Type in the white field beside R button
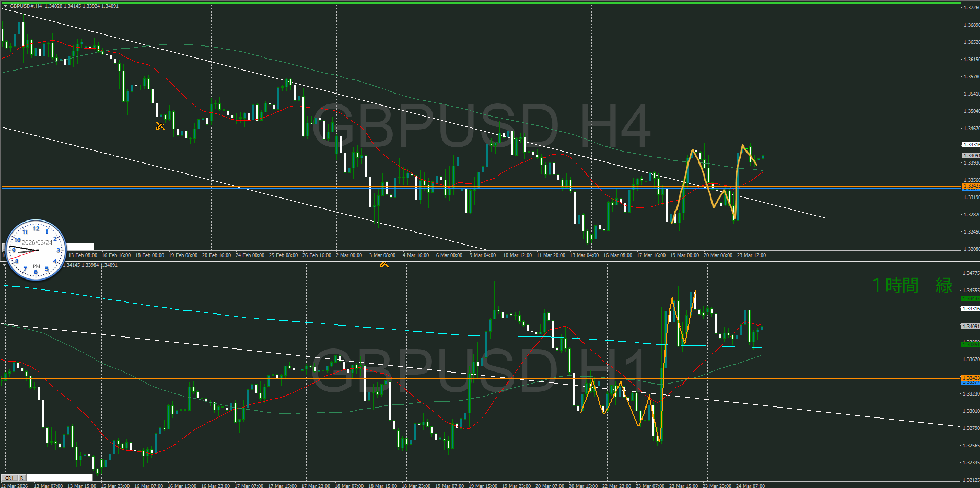980x488 pixels. [60, 478]
